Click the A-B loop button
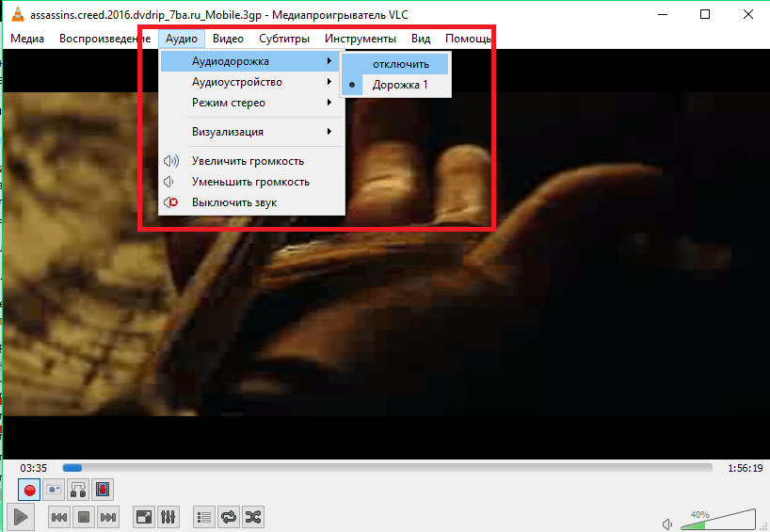The width and height of the screenshot is (770, 532). (79, 490)
